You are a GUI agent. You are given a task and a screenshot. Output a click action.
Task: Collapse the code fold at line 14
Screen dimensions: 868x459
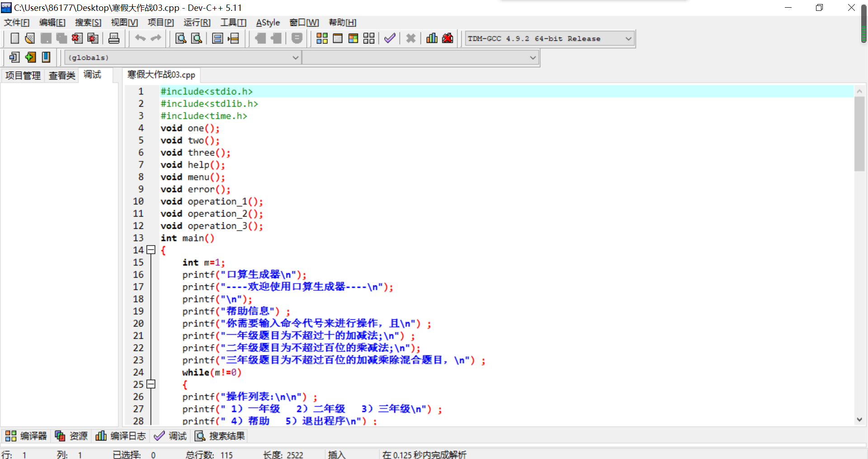click(x=151, y=250)
